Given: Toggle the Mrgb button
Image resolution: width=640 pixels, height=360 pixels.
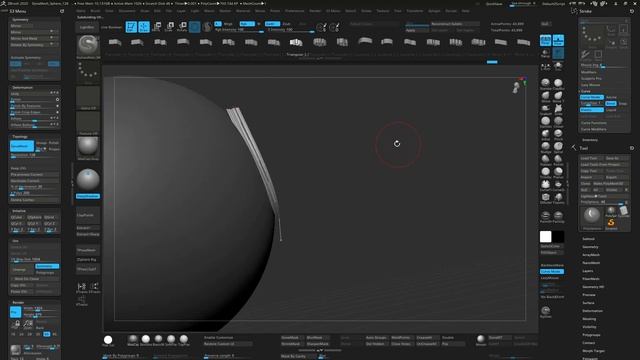Looking at the screenshot, I should point(228,24).
